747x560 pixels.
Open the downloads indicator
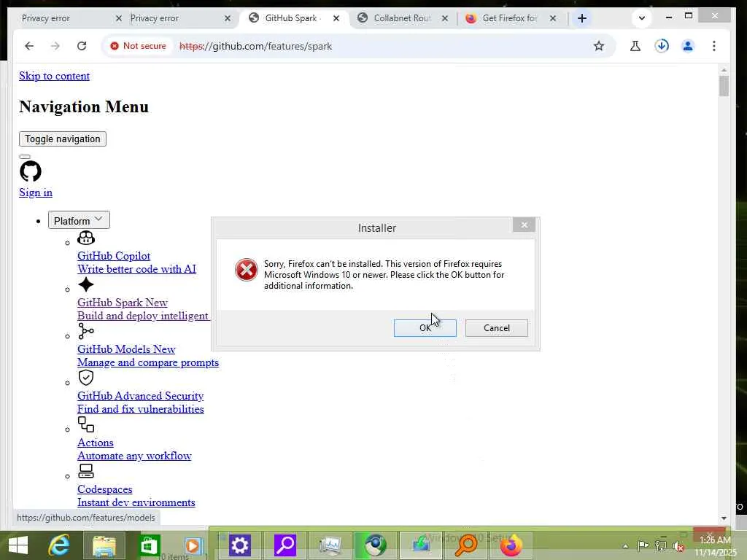coord(661,46)
